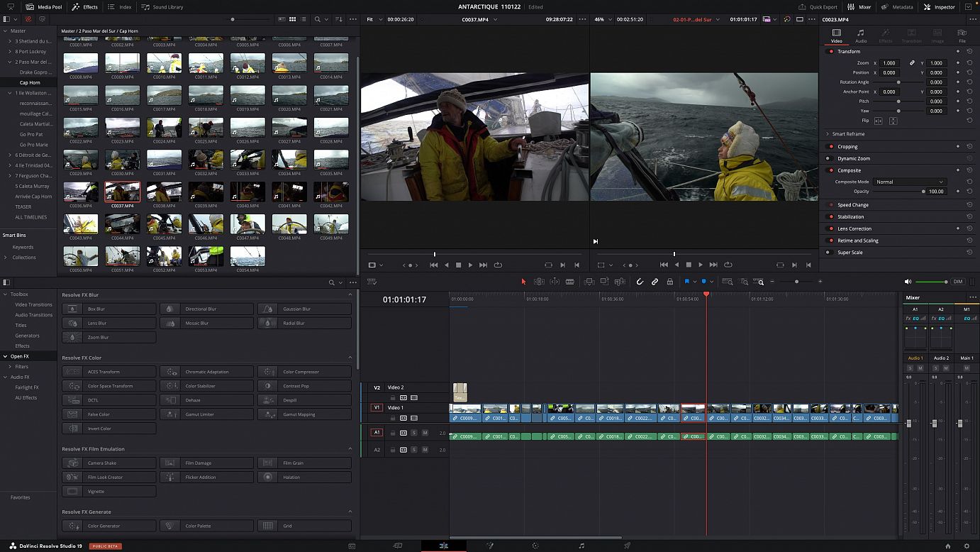
Task: Switch to the Color page
Action: pyautogui.click(x=535, y=546)
